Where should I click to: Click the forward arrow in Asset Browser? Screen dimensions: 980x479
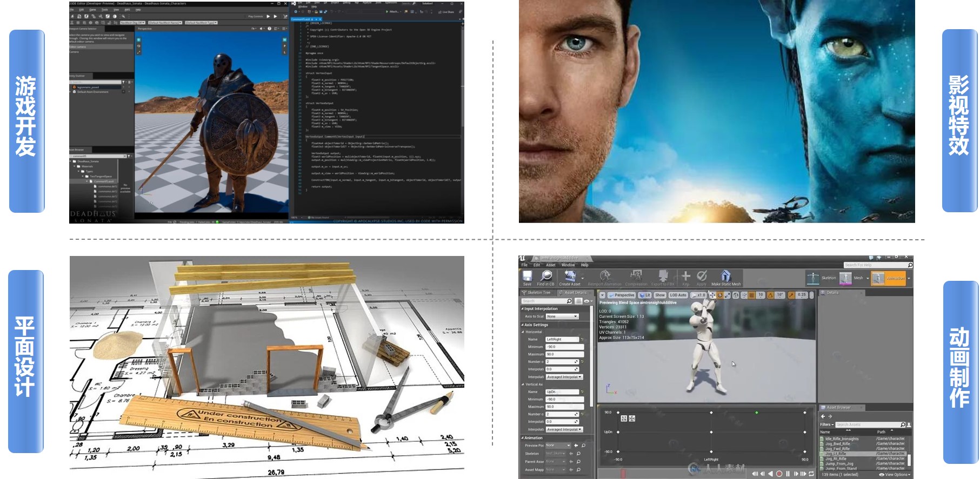click(x=830, y=416)
